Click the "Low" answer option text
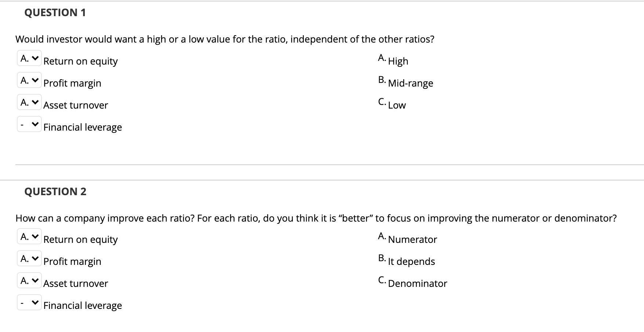The height and width of the screenshot is (332, 644). click(x=397, y=105)
